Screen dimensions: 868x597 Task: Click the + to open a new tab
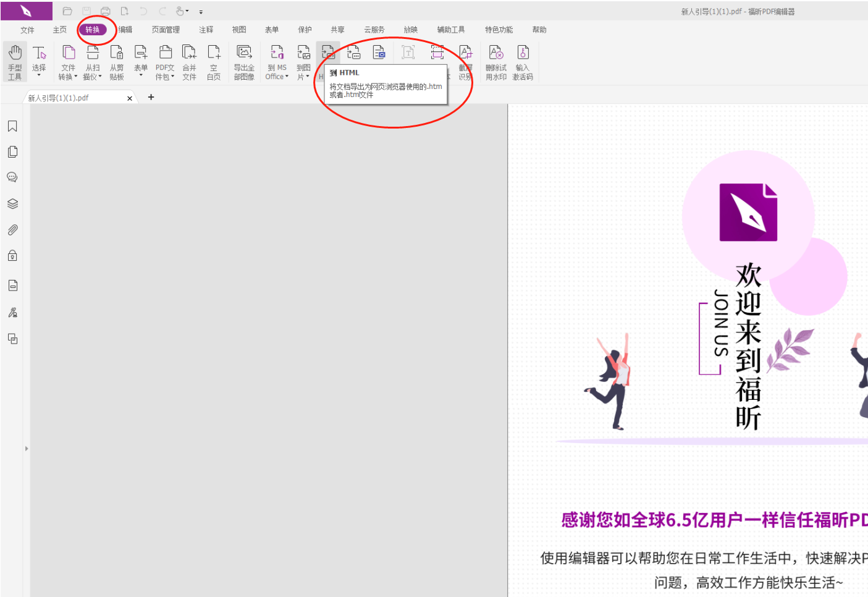(151, 97)
